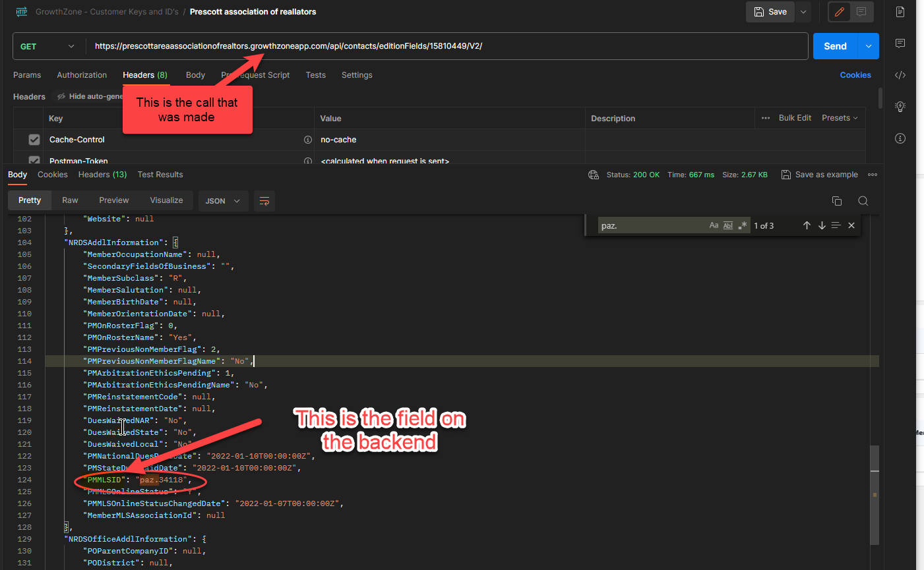Open the code snippet icon in sidebar
Viewport: 924px width, 570px height.
click(x=900, y=75)
